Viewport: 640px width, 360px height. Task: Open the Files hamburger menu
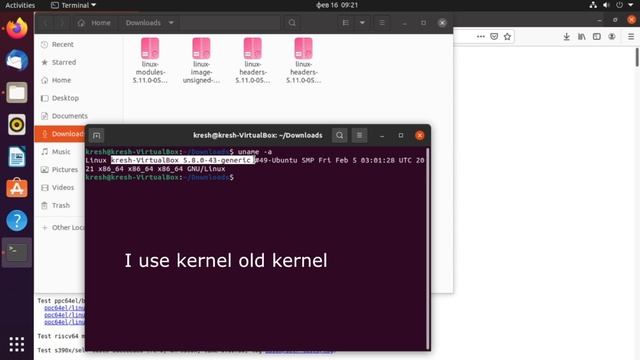pyautogui.click(x=382, y=23)
